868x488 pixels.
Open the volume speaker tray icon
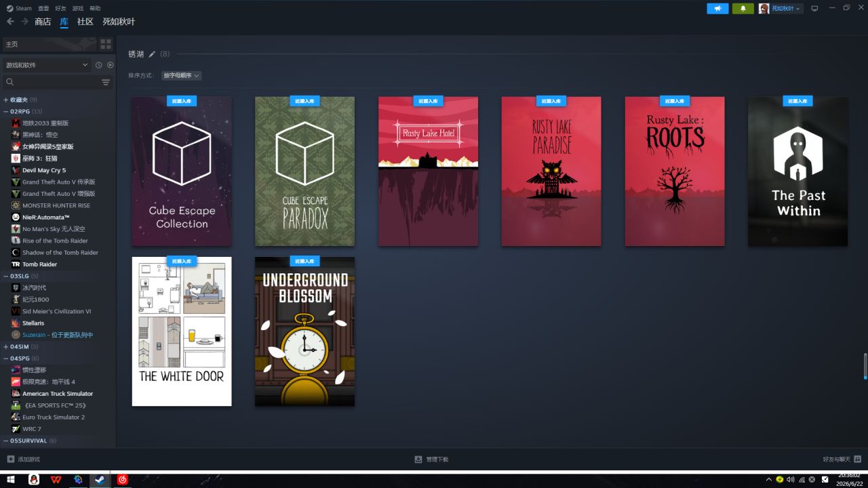point(790,480)
